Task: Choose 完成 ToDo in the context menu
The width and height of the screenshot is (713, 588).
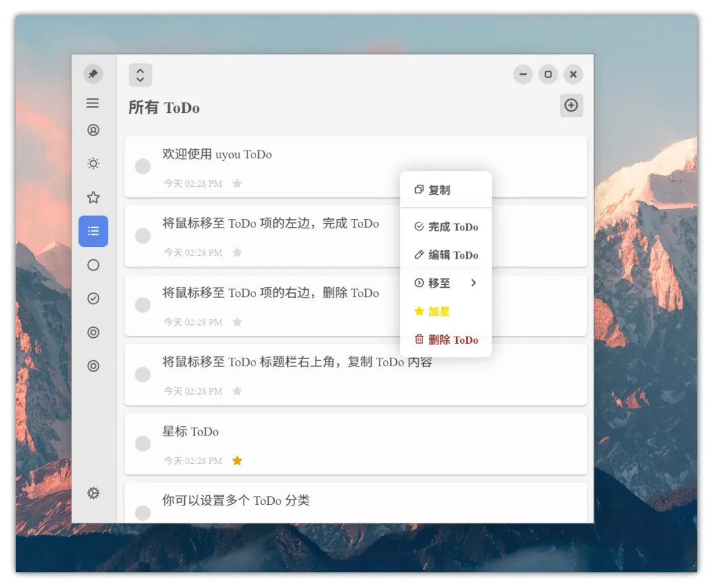Action: [446, 227]
